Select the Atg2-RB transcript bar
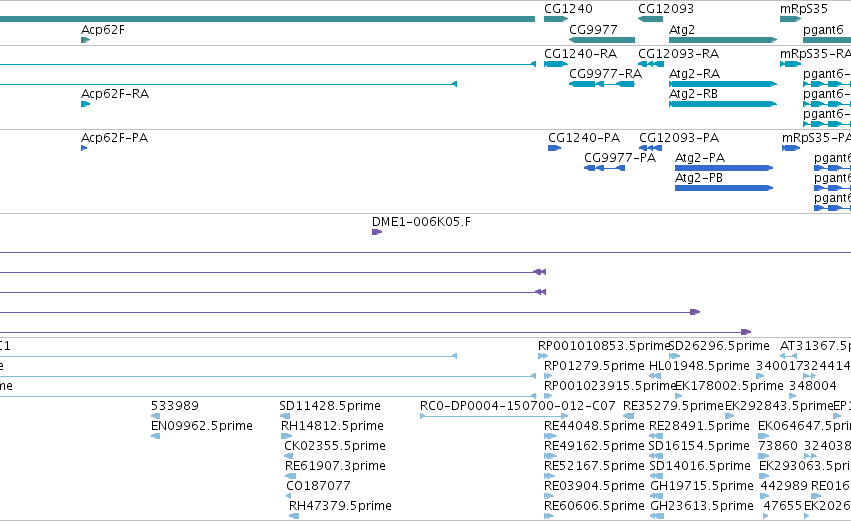 [722, 104]
